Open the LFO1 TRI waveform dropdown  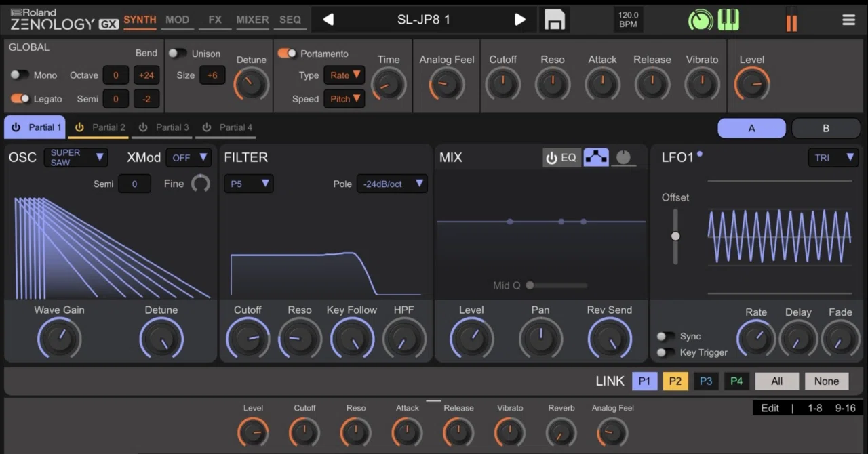(x=833, y=157)
